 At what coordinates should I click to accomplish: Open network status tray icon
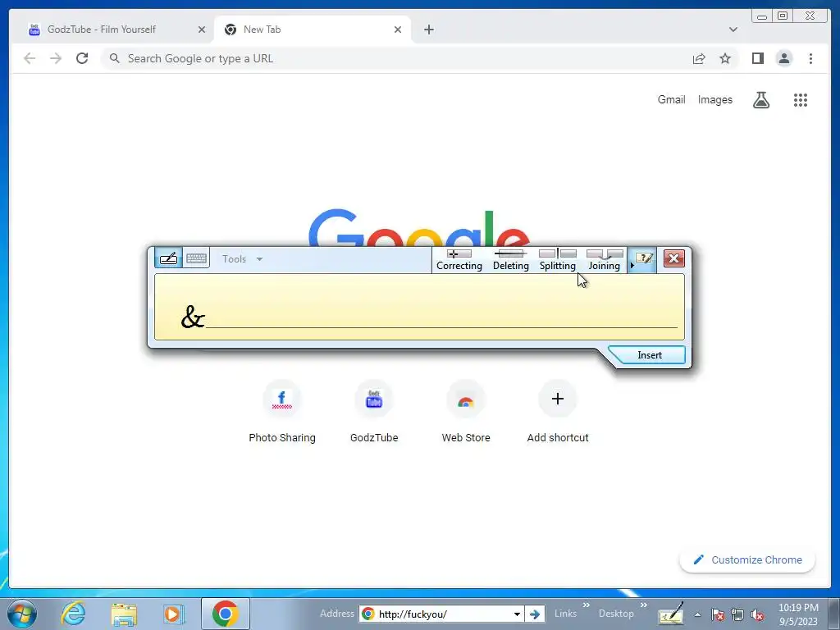[737, 614]
